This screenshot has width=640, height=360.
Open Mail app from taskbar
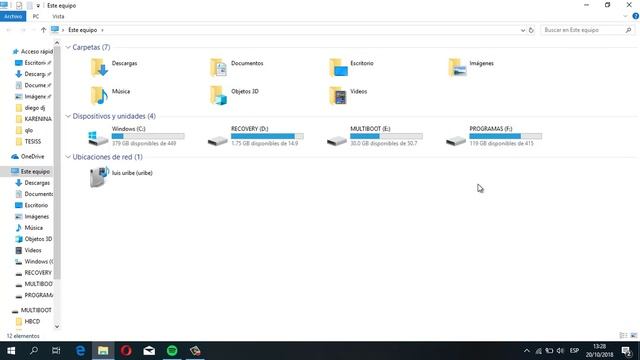149,351
